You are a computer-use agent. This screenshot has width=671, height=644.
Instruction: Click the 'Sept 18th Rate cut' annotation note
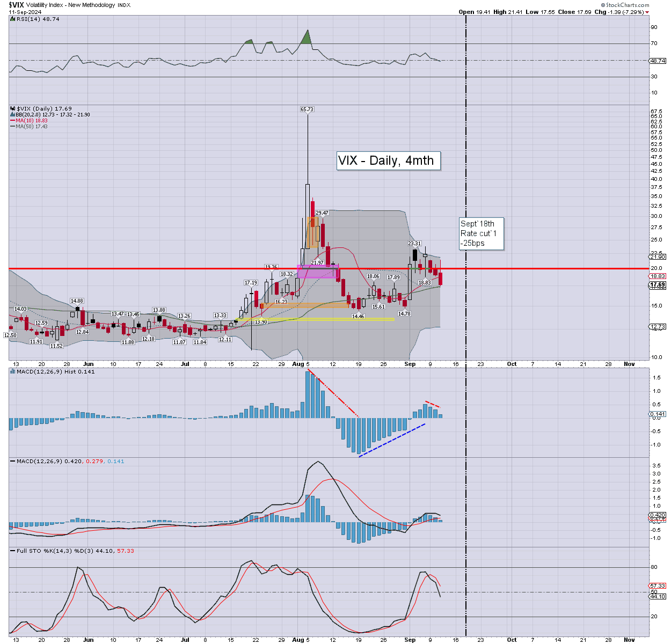482,233
